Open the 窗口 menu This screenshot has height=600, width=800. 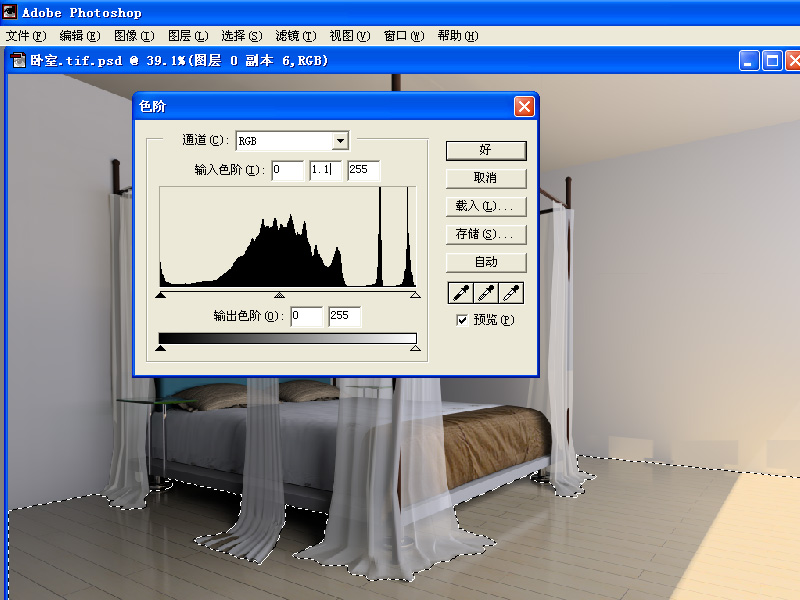[x=404, y=36]
